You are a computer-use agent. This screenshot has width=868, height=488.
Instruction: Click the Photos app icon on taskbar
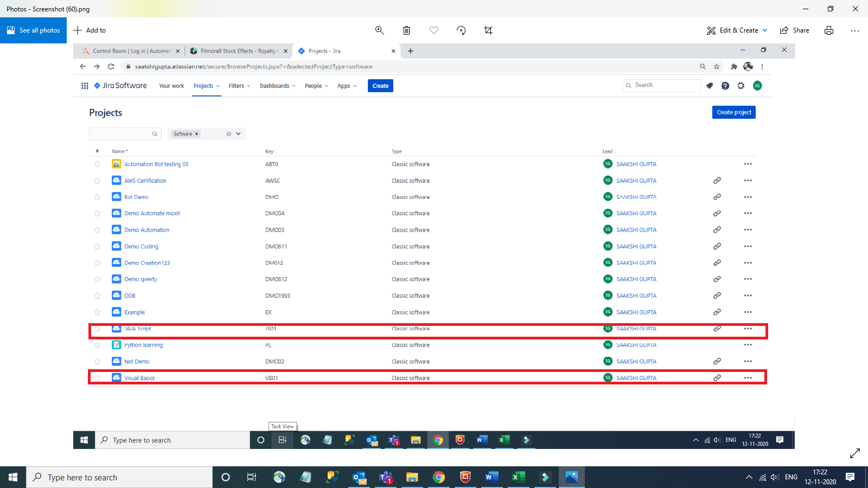(572, 477)
